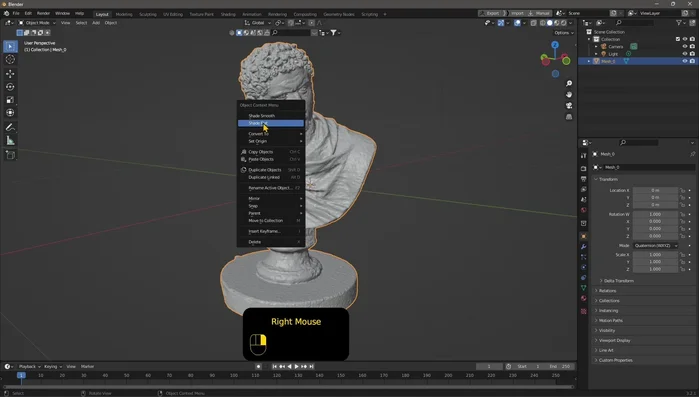Hide Light in viewport via eye icon
The height and width of the screenshot is (397, 699).
[685, 54]
